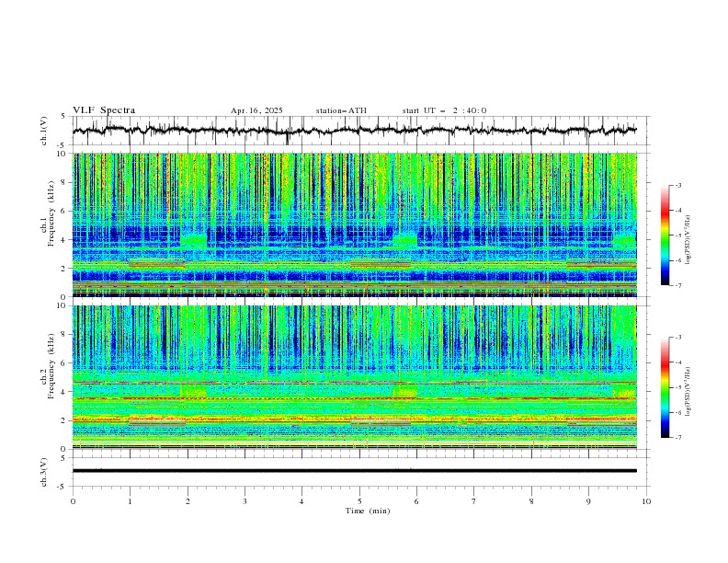
Task: Click inside the ch.2 frequency spectrogram
Action: 354,377
